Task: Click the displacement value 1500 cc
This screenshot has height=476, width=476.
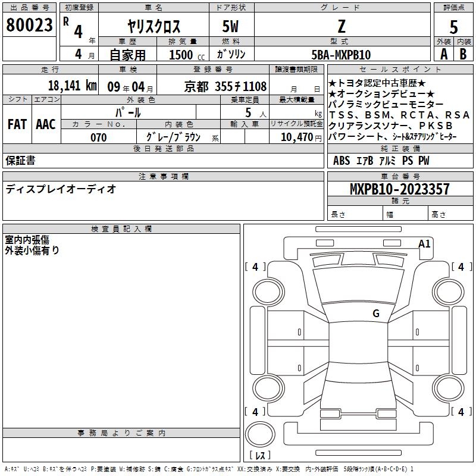Action: pyautogui.click(x=187, y=55)
